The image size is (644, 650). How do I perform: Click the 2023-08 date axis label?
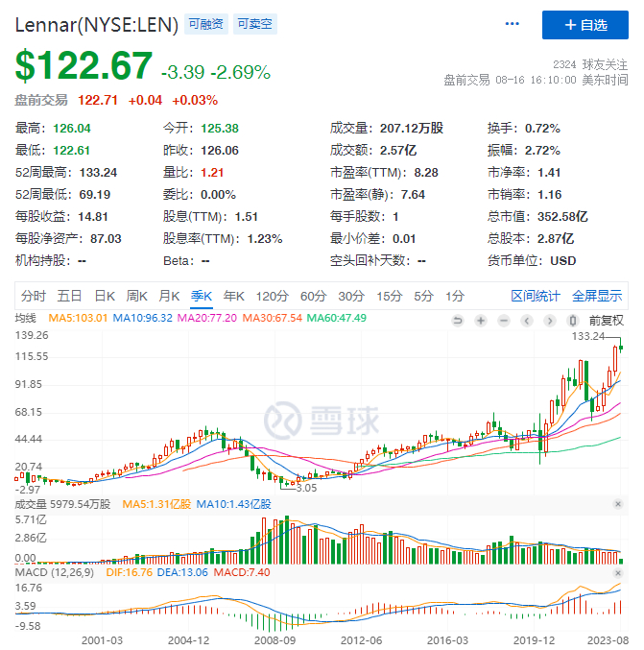(608, 640)
